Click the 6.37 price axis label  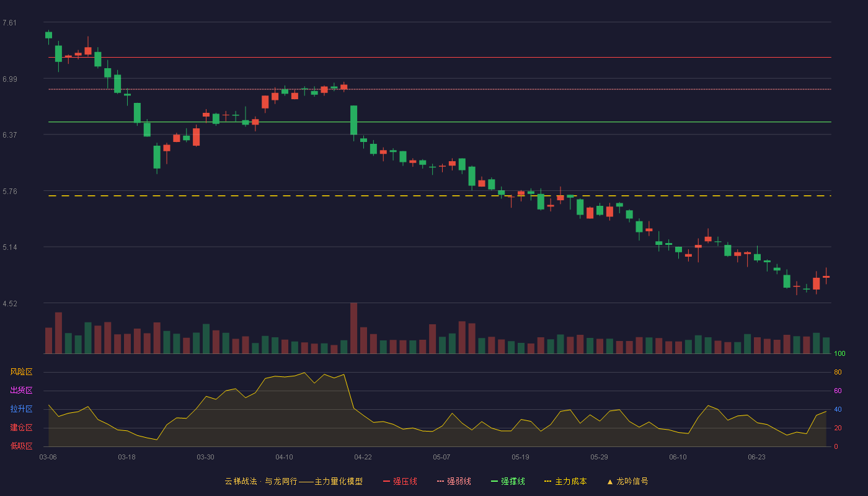(x=9, y=135)
